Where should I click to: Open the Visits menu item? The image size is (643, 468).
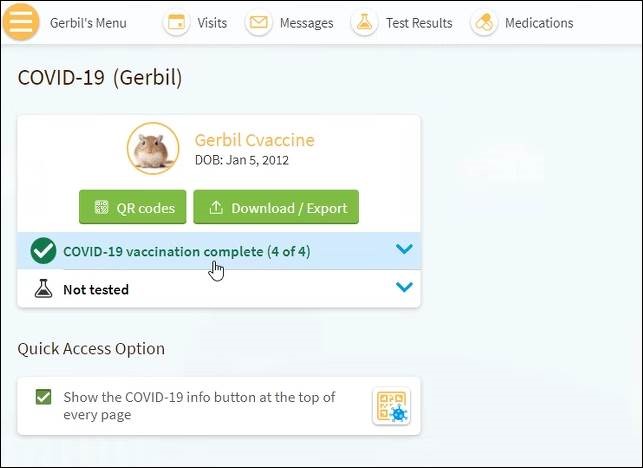click(212, 23)
